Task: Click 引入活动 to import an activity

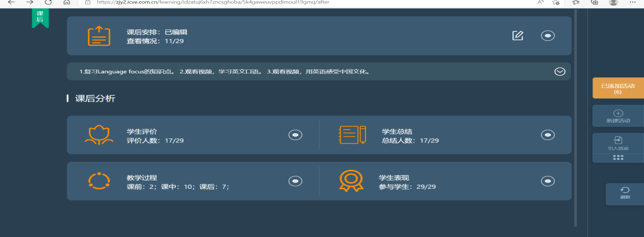Action: [x=618, y=143]
